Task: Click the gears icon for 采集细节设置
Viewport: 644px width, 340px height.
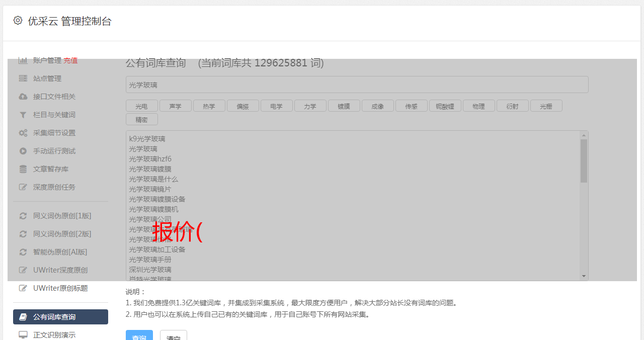Action: (23, 133)
